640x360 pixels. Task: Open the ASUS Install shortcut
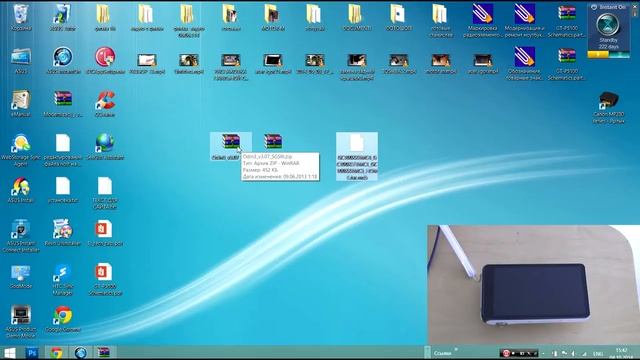[21, 190]
